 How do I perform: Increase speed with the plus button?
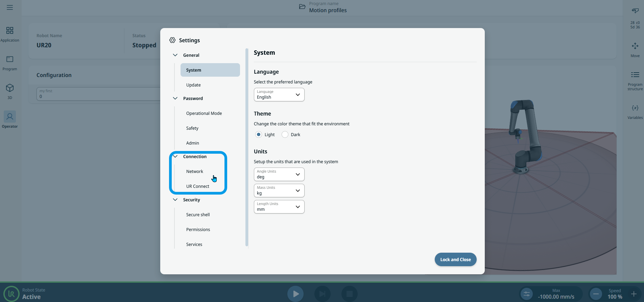(634, 294)
